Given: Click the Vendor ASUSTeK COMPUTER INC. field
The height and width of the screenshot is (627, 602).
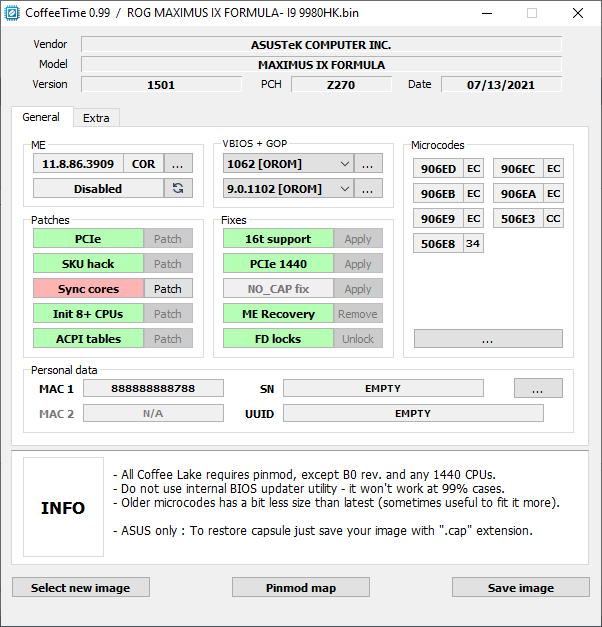Looking at the screenshot, I should (321, 44).
